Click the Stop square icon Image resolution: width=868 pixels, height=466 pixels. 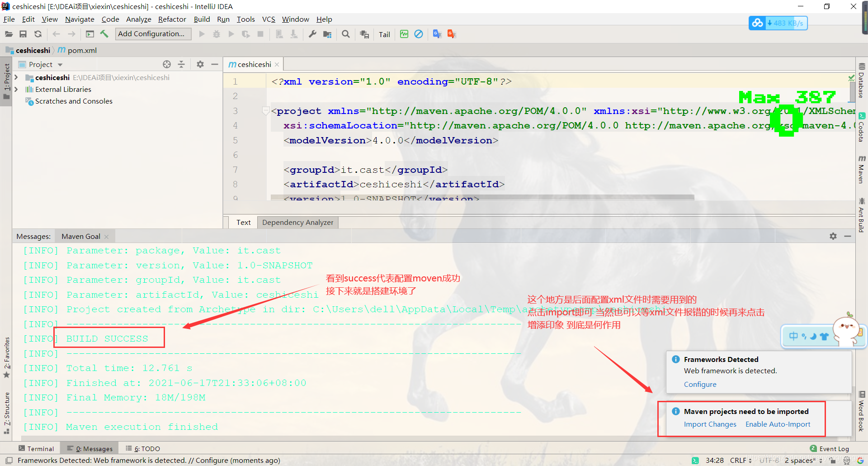point(260,34)
